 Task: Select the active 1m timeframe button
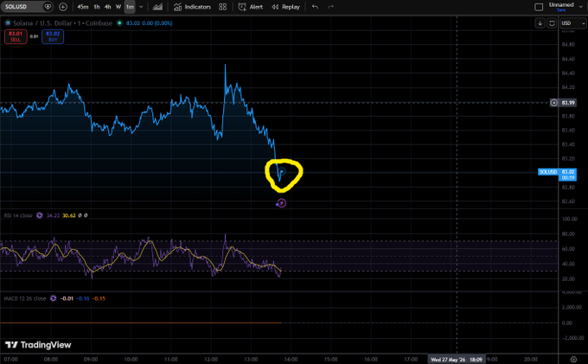click(x=130, y=7)
